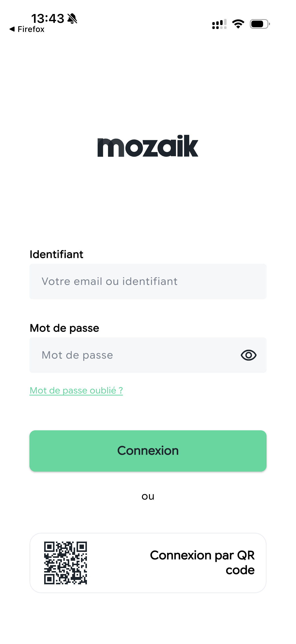296x644 pixels.
Task: Tap empty space inside QR login card
Action: 117,563
